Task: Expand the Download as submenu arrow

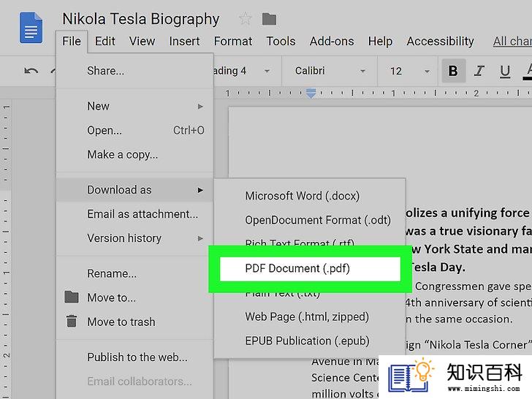Action: coord(200,190)
